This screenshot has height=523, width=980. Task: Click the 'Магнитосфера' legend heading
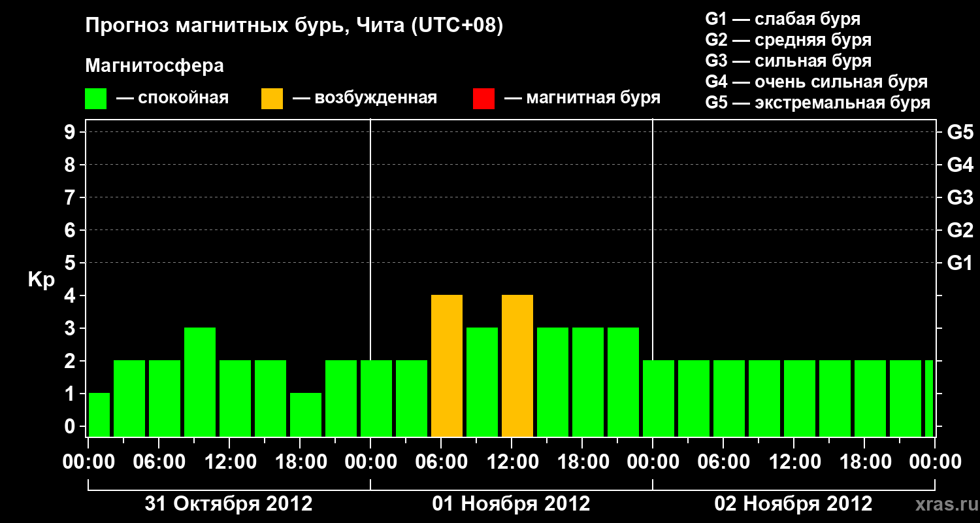[x=155, y=66]
